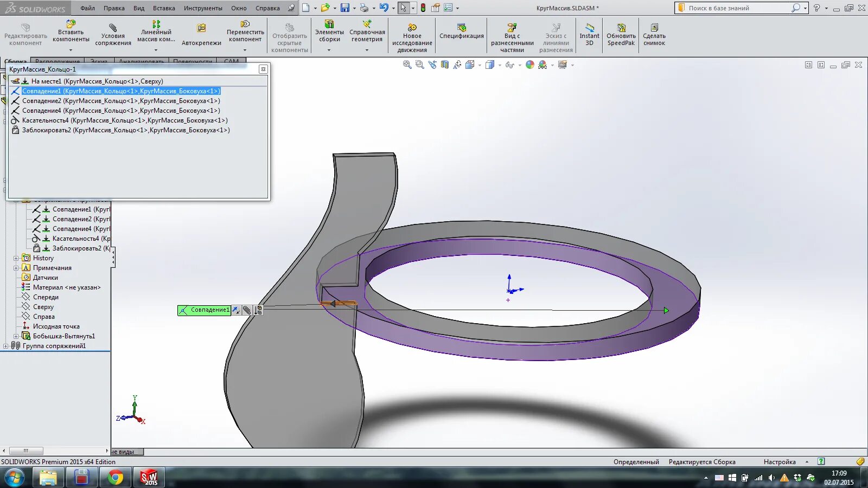Click the Section View icon
Viewport: 868px width, 488px height.
click(445, 65)
